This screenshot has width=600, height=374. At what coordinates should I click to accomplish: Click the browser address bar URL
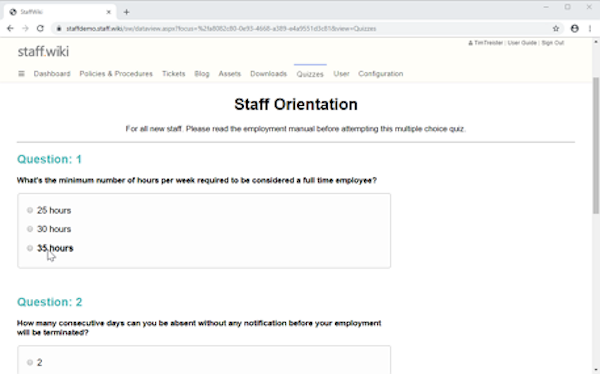click(221, 29)
